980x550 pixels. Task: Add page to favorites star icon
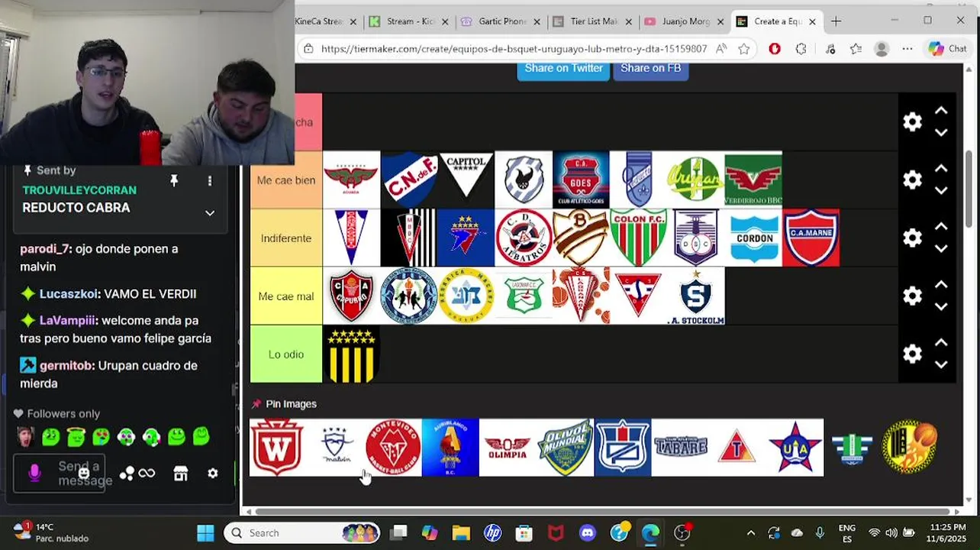tap(744, 49)
